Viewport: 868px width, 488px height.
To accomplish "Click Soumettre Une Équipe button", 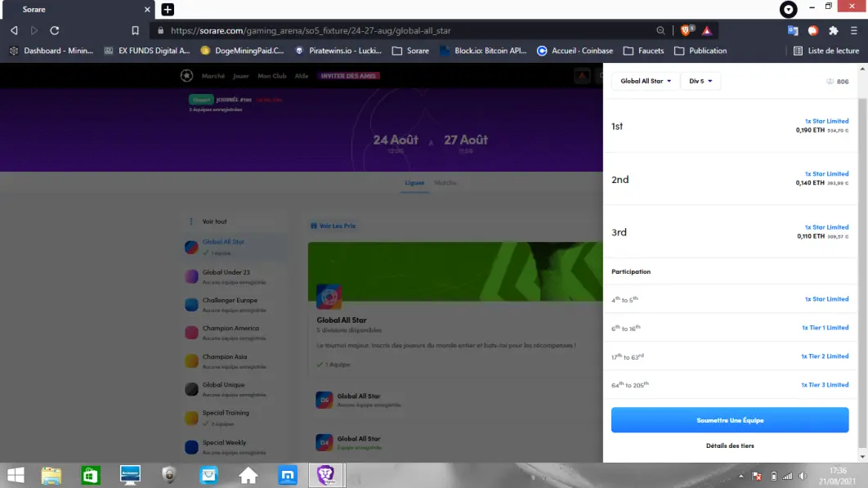I will tap(730, 420).
